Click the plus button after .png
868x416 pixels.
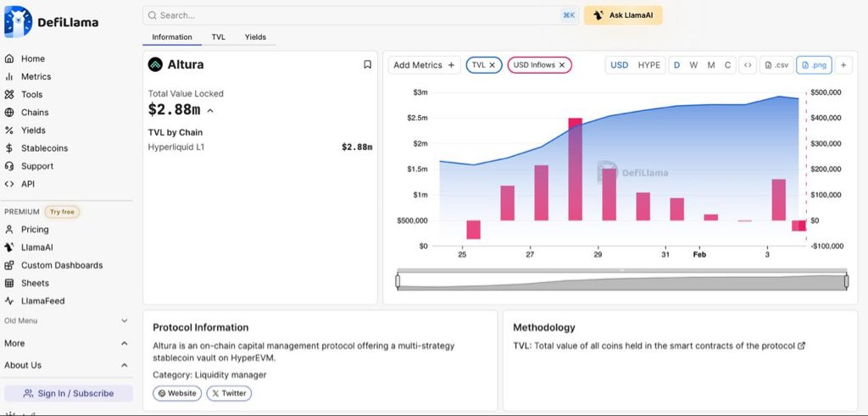(x=843, y=64)
